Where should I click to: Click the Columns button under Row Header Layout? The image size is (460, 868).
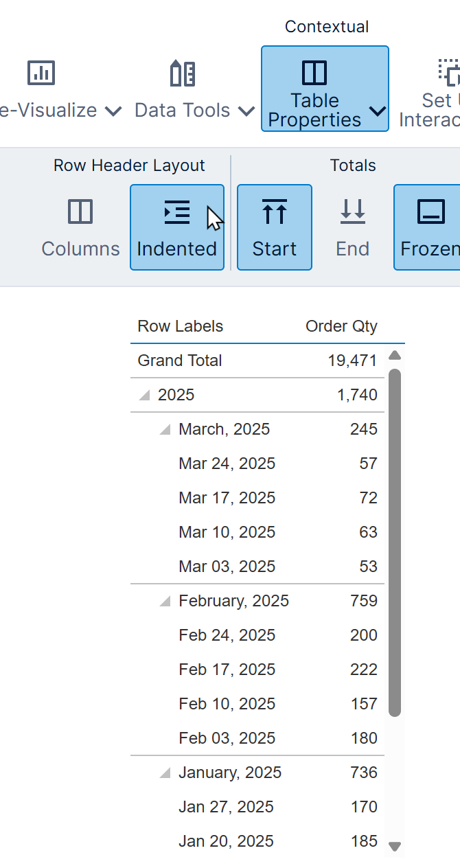80,227
